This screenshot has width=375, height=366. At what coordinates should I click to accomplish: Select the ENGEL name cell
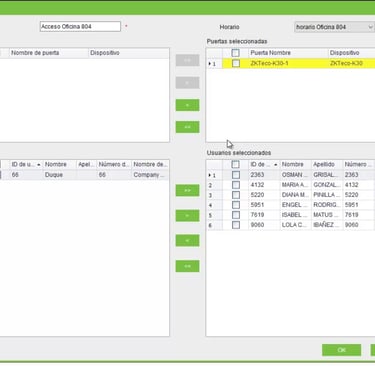295,205
